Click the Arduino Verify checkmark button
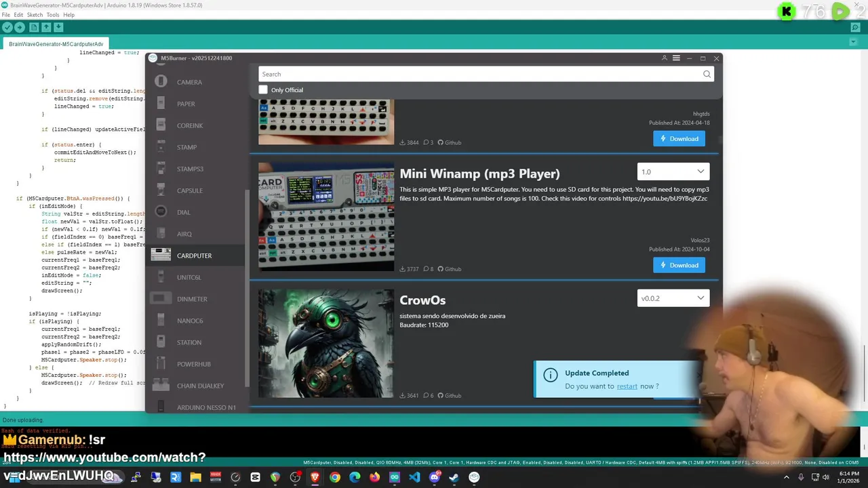 click(7, 28)
